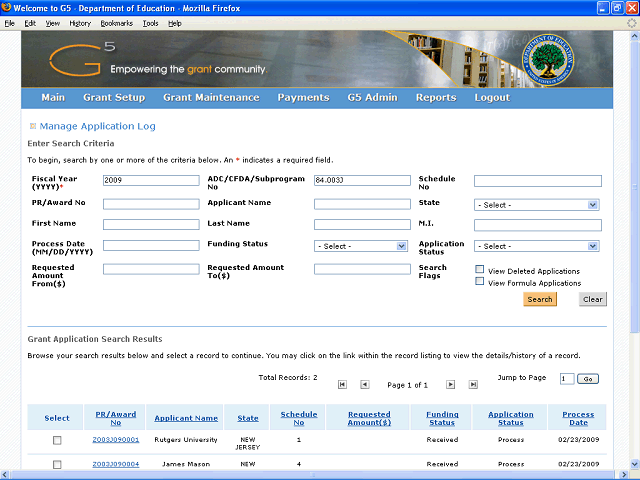Open the Application Status dropdown
Viewport: 640px width, 480px height.
pos(537,246)
